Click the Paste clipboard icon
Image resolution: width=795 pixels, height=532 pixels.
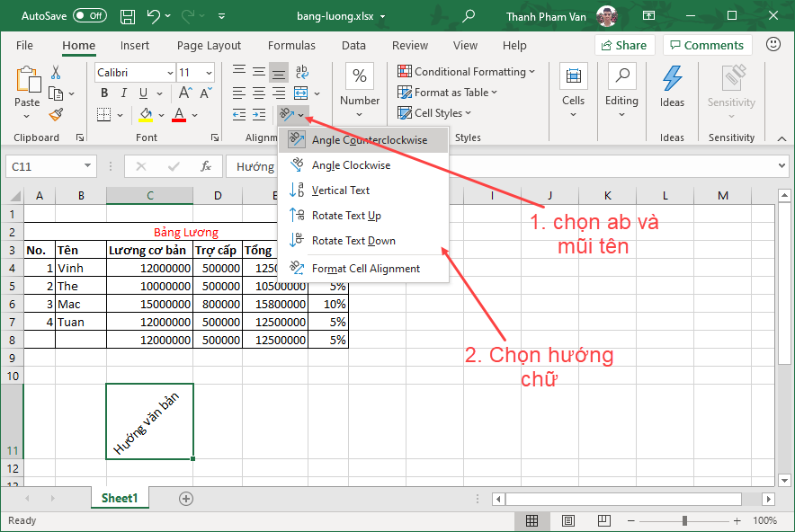pos(27,80)
